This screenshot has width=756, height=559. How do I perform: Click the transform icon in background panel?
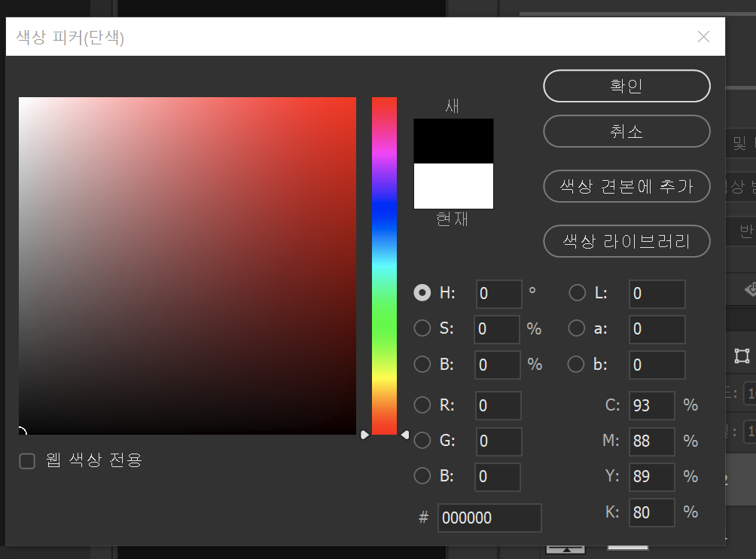pos(742,356)
